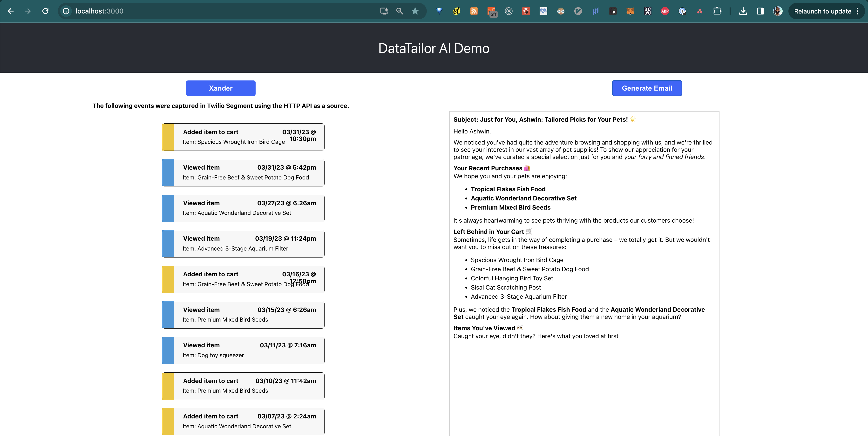This screenshot has width=868, height=436.
Task: Bookmark this page with the star icon
Action: [415, 11]
